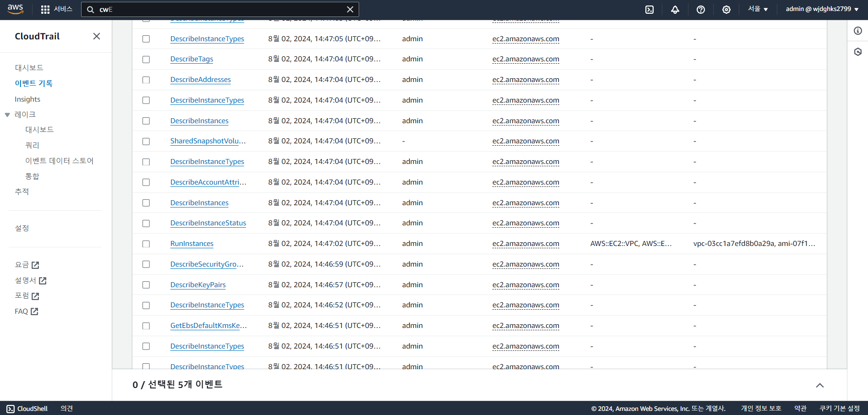868x415 pixels.
Task: Open 개인 정보 보호 in the footer
Action: 761,409
